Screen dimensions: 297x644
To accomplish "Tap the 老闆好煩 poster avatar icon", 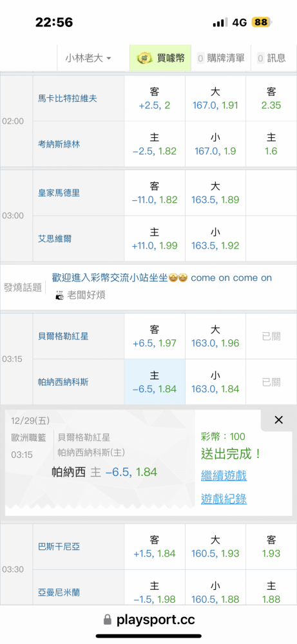I will 59,295.
